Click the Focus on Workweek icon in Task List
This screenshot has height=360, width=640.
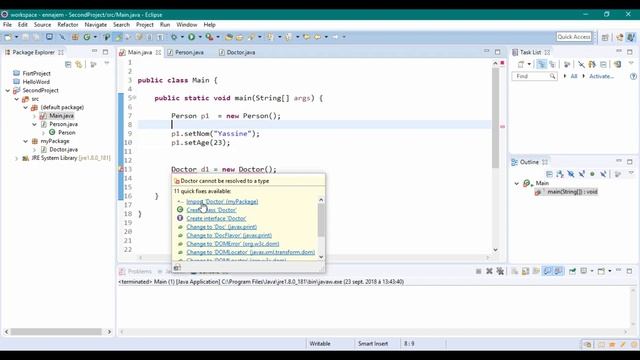[x=567, y=64]
